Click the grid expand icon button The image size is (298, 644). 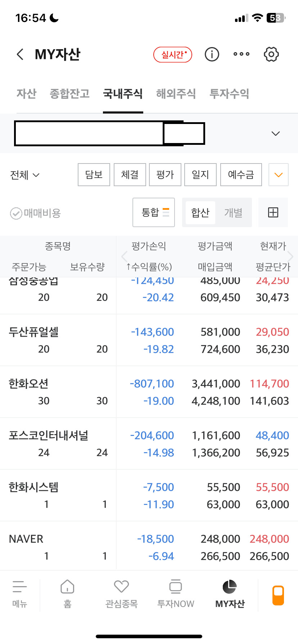tap(273, 212)
